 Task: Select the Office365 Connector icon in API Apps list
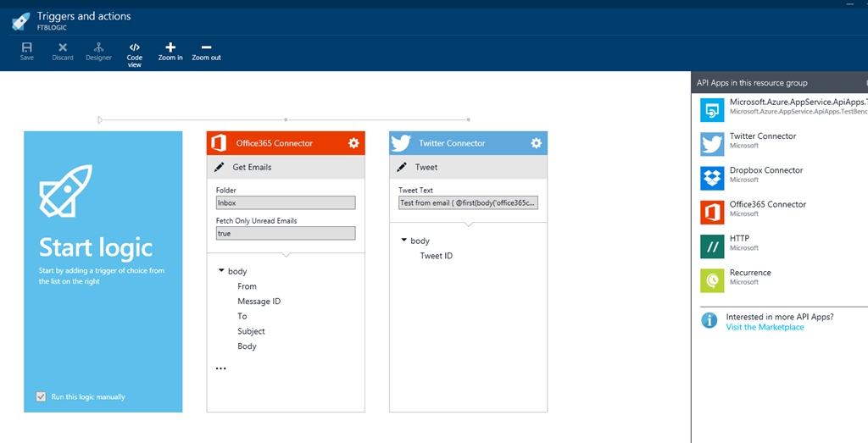pyautogui.click(x=712, y=212)
